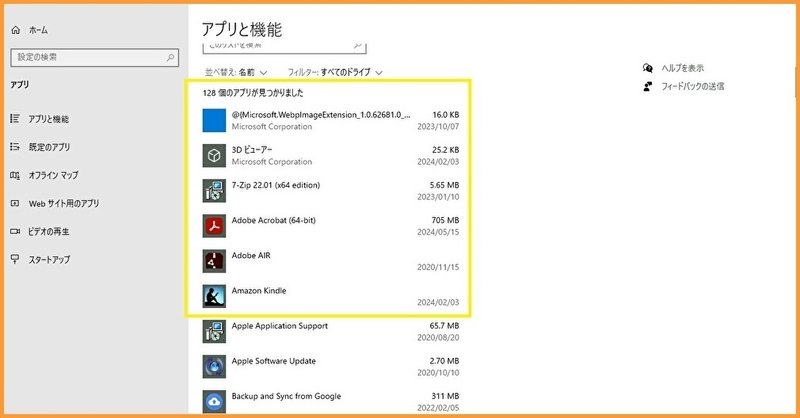Click the 3D ビューアー cube icon
The image size is (800, 418).
[x=214, y=156]
